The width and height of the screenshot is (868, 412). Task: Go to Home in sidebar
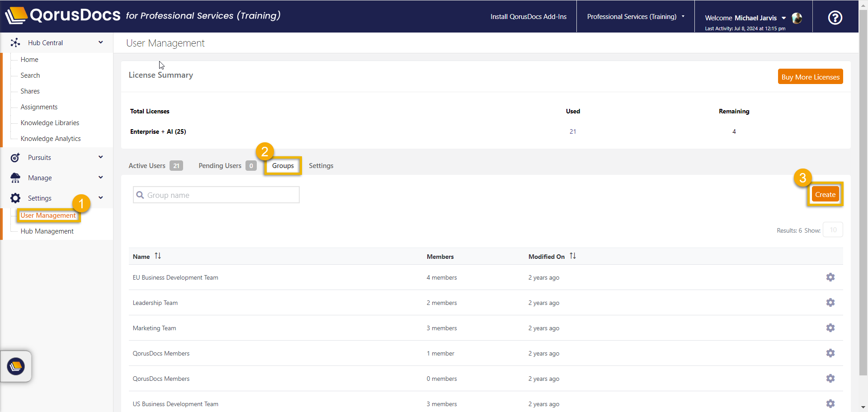click(29, 60)
